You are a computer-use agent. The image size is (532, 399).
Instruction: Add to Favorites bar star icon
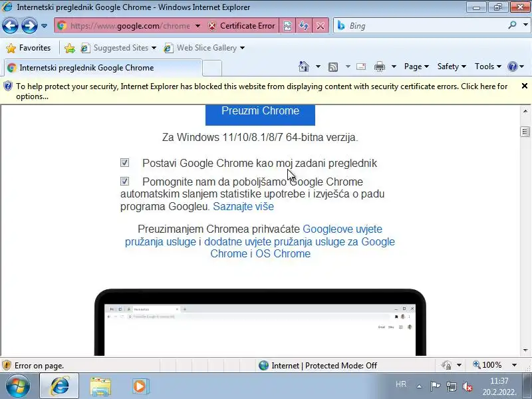pos(70,48)
